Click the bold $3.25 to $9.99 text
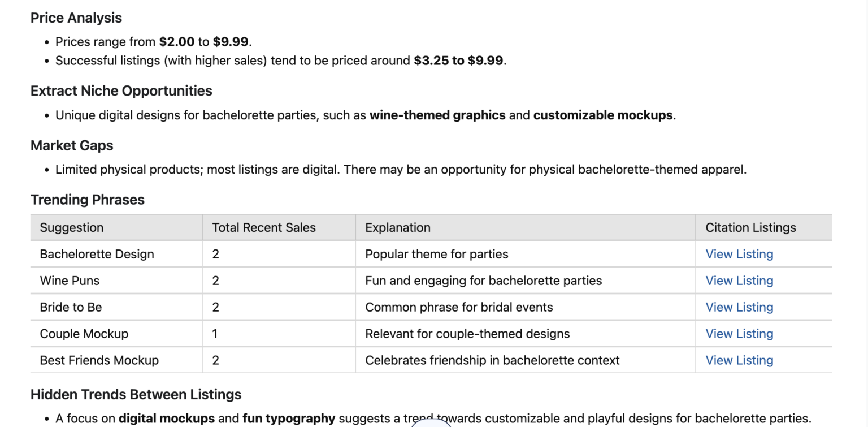The height and width of the screenshot is (427, 868). (x=458, y=61)
